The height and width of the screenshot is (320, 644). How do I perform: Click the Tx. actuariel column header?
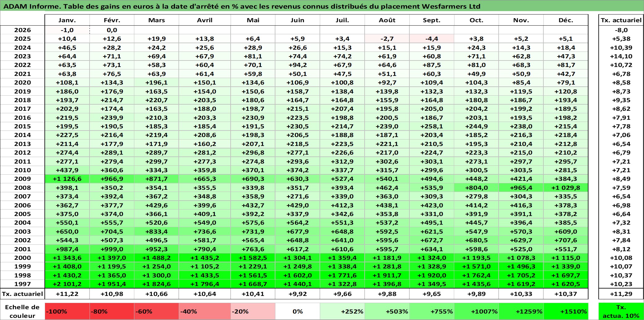621,20
